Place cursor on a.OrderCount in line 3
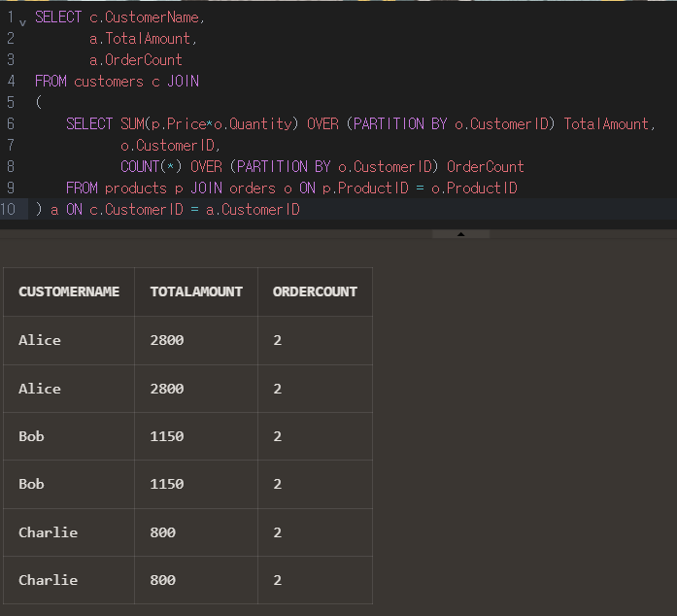This screenshot has width=677, height=616. click(x=136, y=60)
